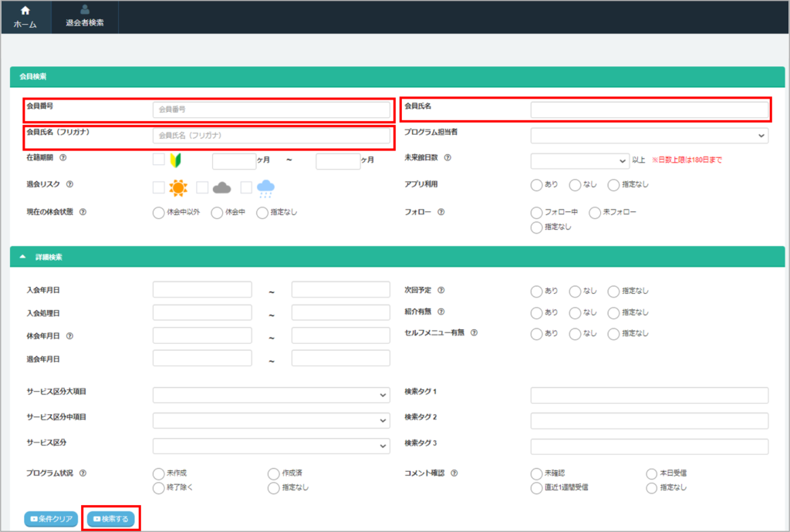Image resolution: width=790 pixels, height=532 pixels.
Task: Click help icon beside コメント確認
Action: pyautogui.click(x=454, y=473)
